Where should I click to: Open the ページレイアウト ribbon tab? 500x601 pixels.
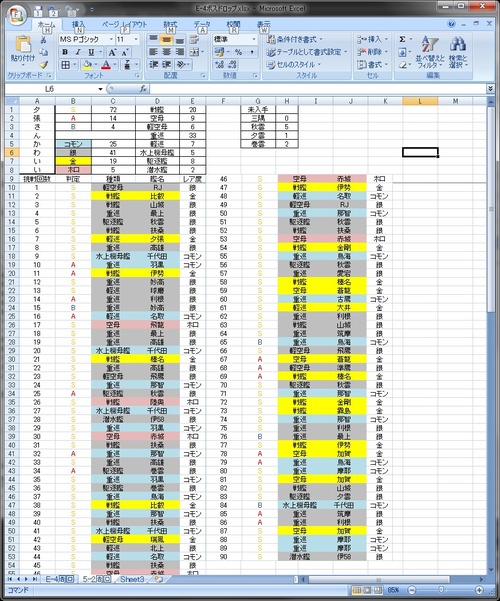[124, 25]
